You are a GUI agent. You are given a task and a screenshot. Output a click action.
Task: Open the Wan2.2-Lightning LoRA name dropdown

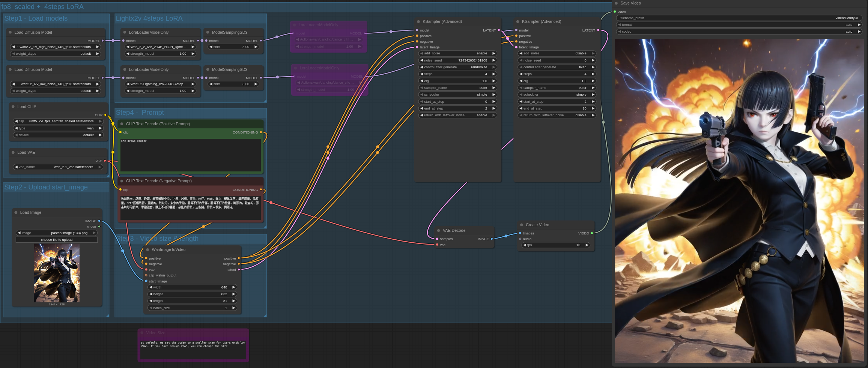[160, 84]
